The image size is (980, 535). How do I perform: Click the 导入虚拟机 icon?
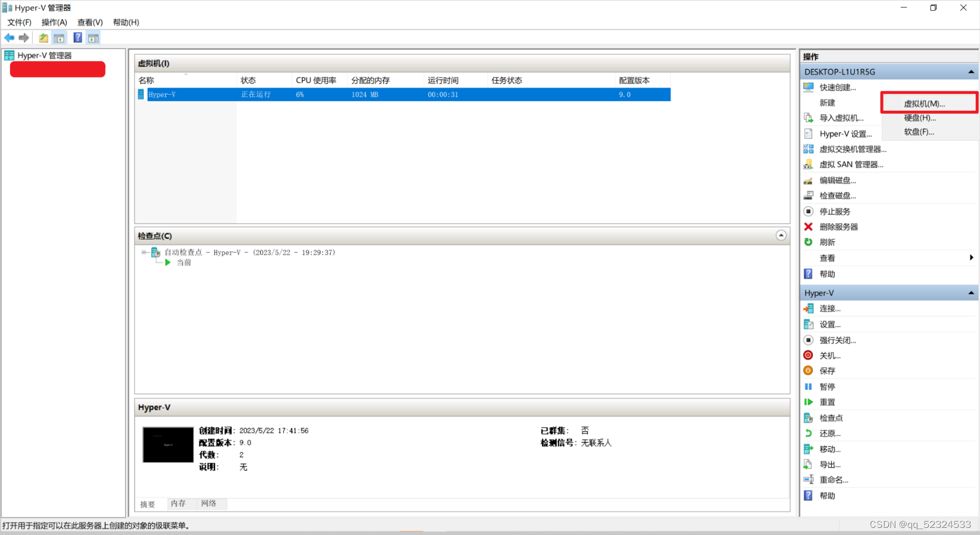(x=808, y=118)
